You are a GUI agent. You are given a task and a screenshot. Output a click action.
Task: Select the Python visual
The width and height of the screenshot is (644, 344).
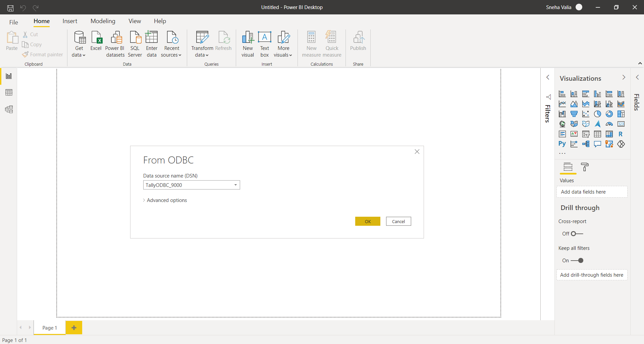coord(562,144)
